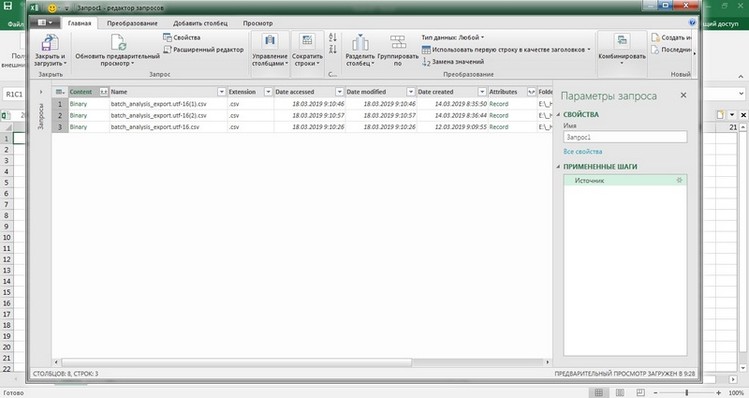Click the Reduce Rows (Сократить строки) icon
The width and height of the screenshot is (749, 398).
tap(307, 42)
